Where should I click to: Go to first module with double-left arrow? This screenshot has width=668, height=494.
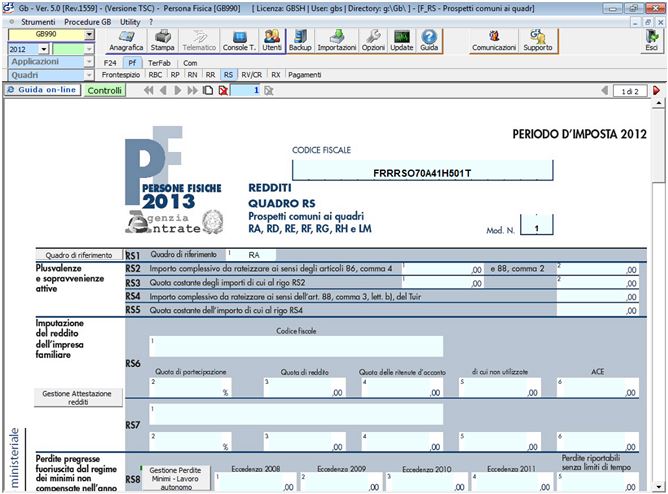[x=148, y=90]
